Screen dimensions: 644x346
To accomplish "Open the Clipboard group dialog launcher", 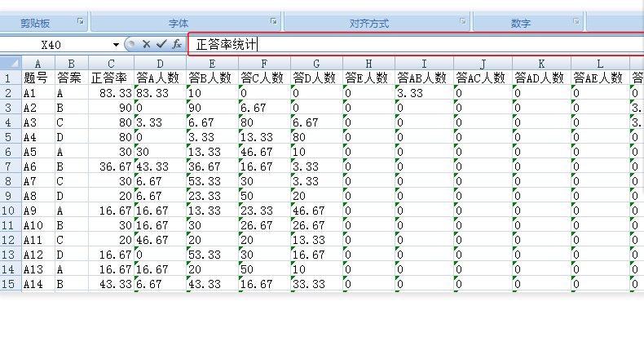I will point(80,22).
